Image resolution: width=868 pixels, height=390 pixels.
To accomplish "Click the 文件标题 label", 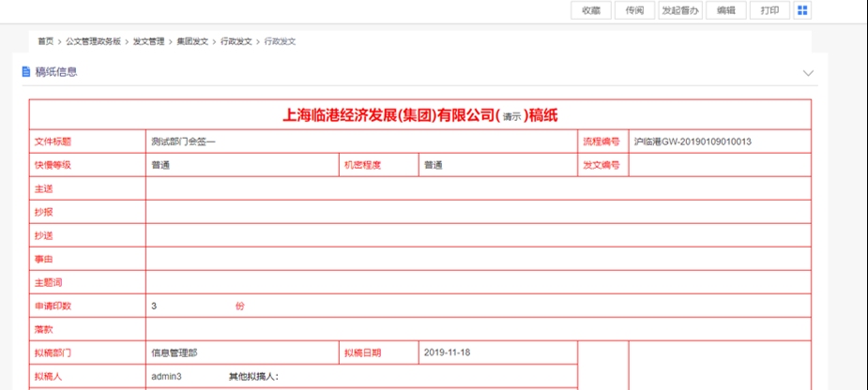I will pos(53,142).
